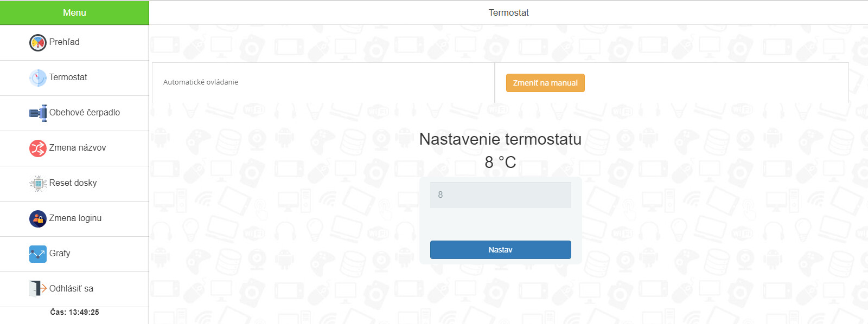Open the Zmena loginu text link

(x=75, y=218)
